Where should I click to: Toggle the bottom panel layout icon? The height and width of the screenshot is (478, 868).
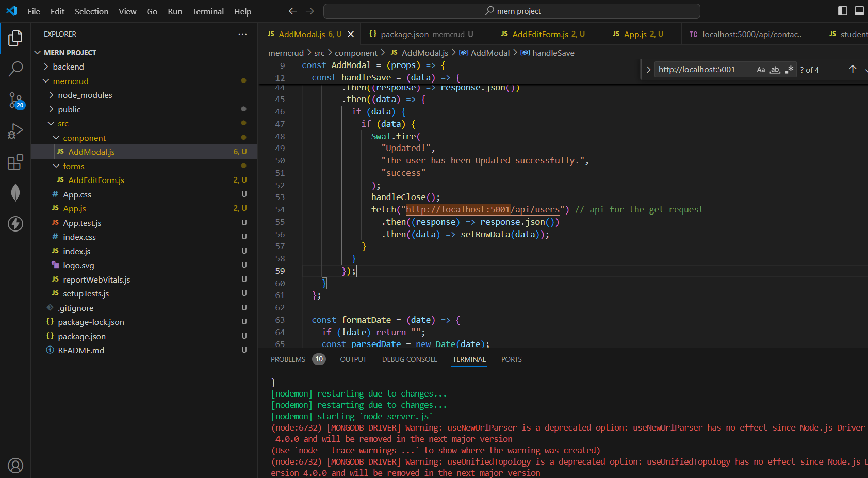click(859, 11)
